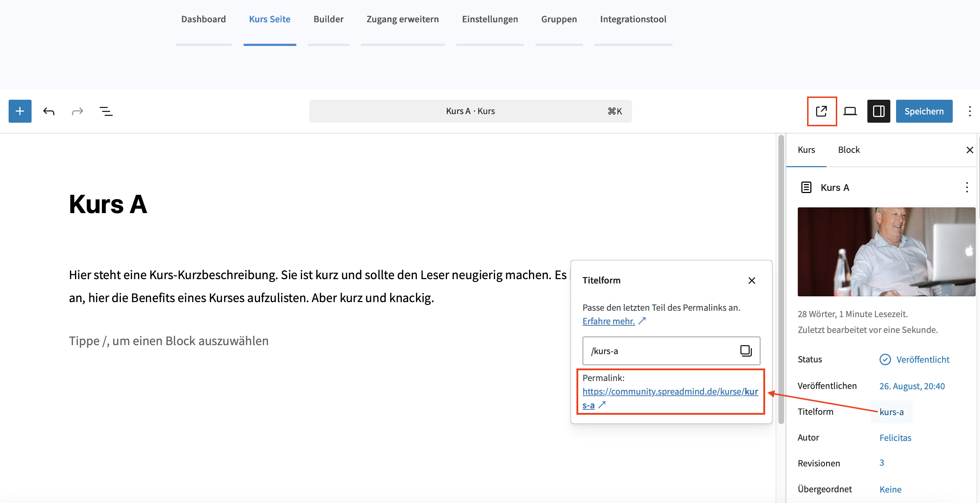The image size is (980, 503).
Task: Open the Builder navigation tab
Action: [328, 19]
